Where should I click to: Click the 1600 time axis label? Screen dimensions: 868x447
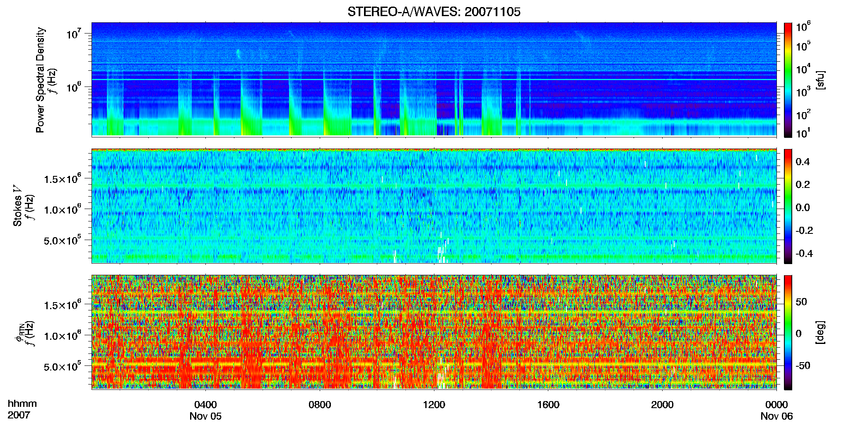[x=548, y=404]
